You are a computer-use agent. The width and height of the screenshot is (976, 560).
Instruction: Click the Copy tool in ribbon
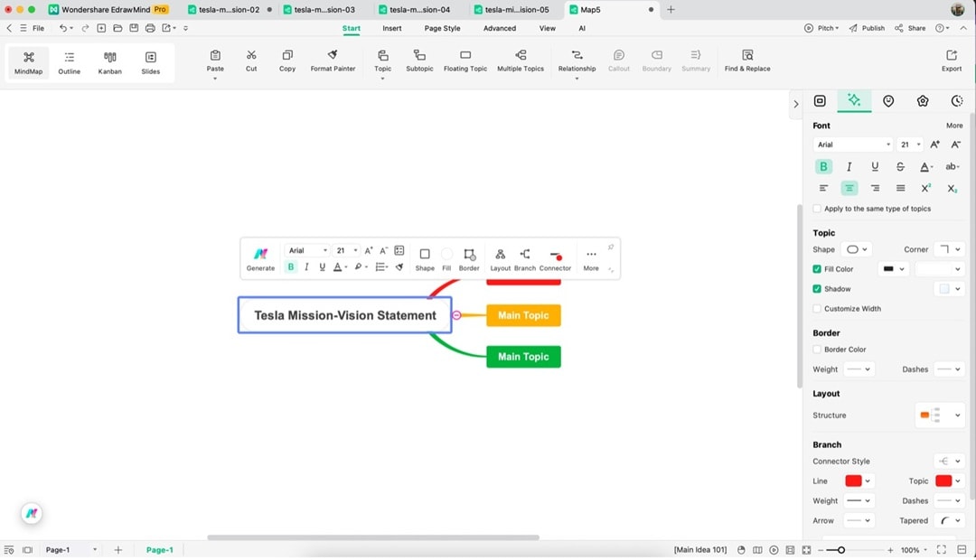[287, 61]
